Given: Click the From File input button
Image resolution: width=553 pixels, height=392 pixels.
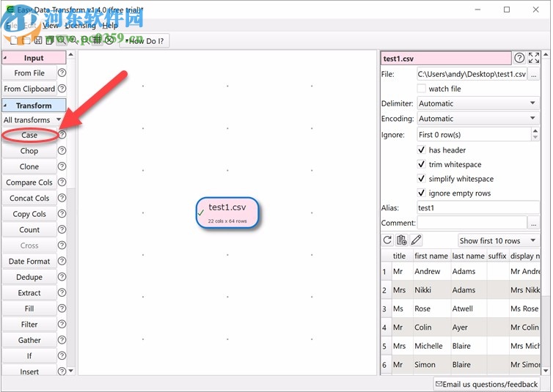Looking at the screenshot, I should point(29,73).
